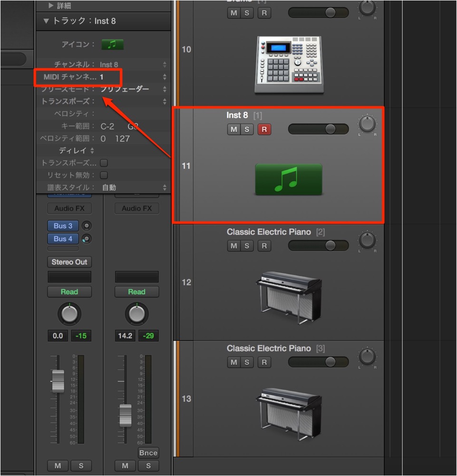Solo the left channel strip

pos(81,466)
